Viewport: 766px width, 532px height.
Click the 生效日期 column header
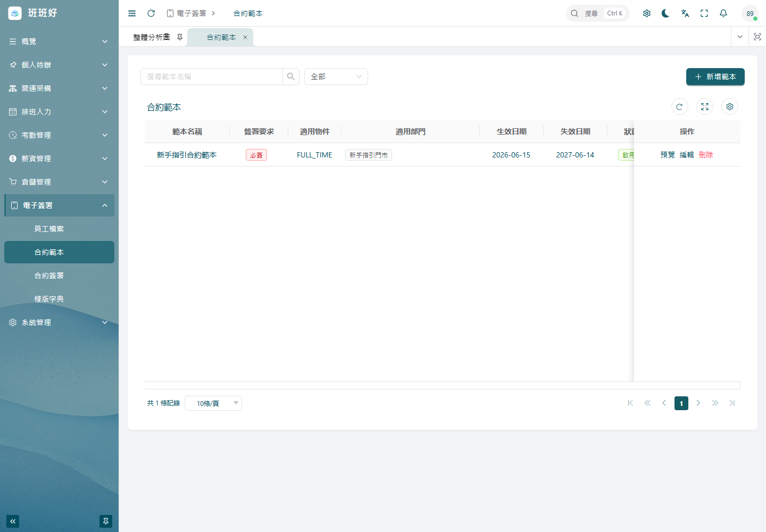[512, 131]
